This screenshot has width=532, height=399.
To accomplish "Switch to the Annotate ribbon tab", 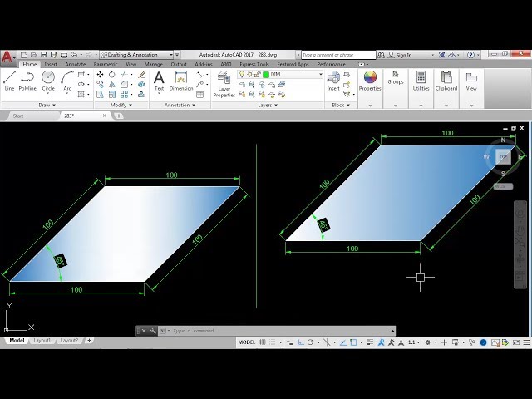I will click(76, 64).
